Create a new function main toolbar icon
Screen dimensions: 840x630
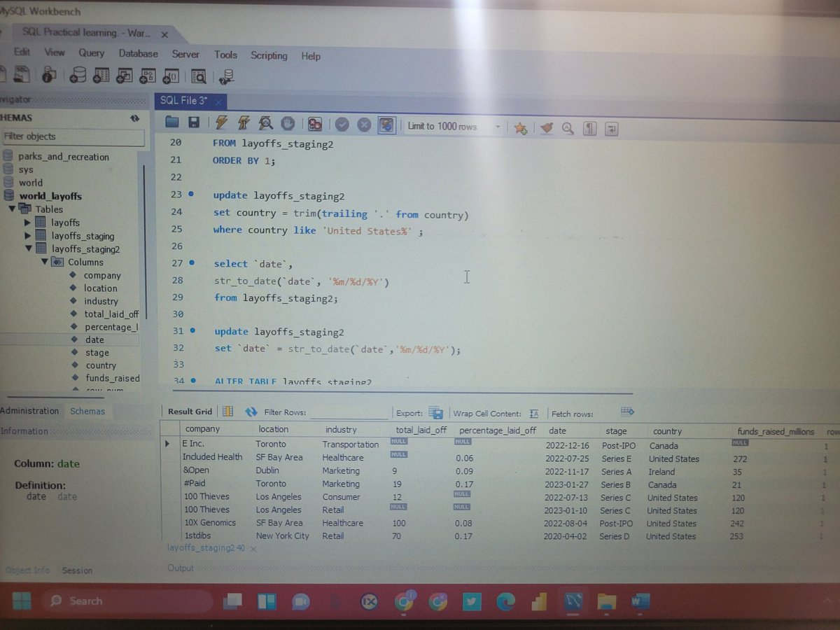point(171,76)
